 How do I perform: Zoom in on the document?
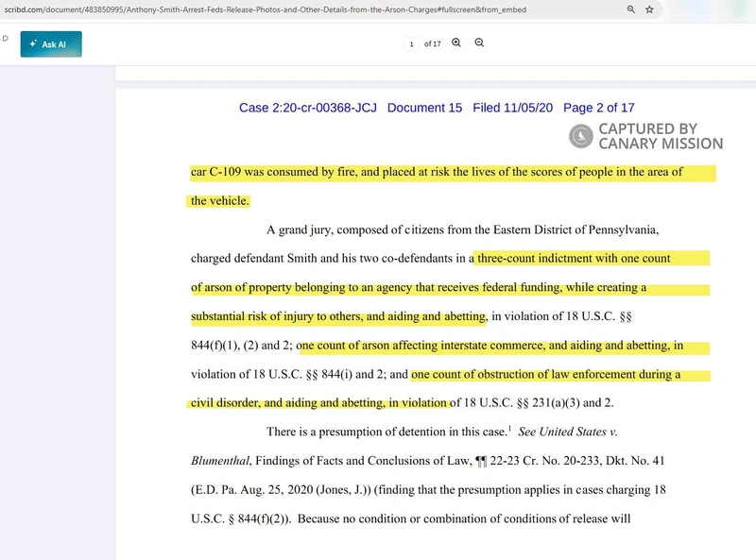456,43
